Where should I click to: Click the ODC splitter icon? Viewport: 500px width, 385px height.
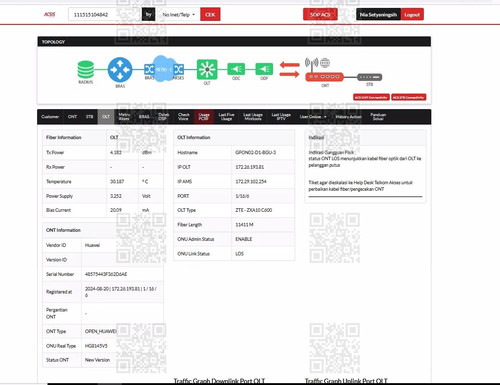(x=236, y=69)
